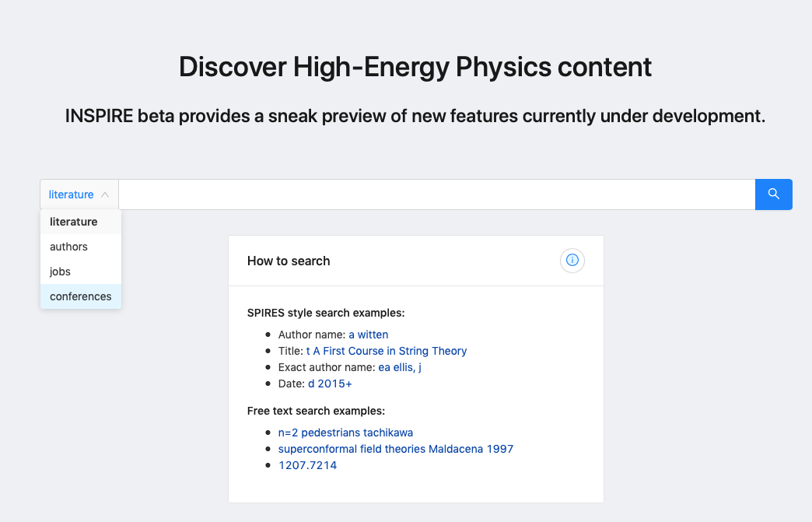812x522 pixels.
Task: Run 'superconformal field theories Maldacena 1997' search
Action: point(396,449)
